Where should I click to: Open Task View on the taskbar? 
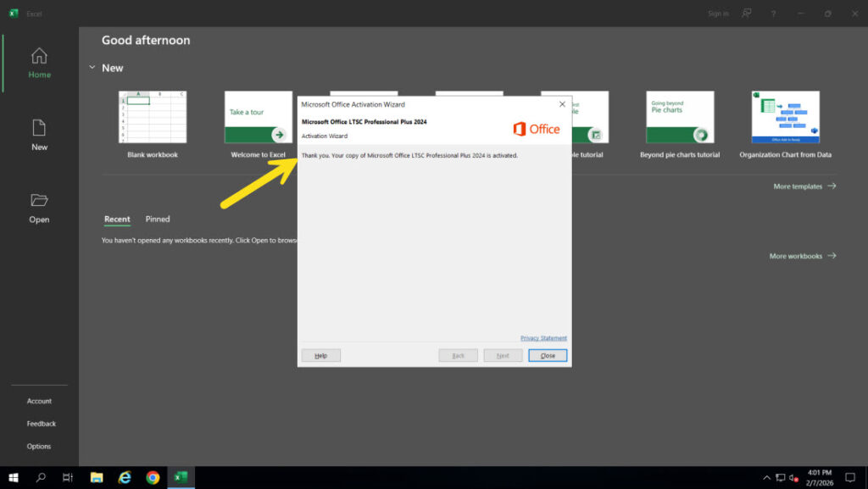click(x=68, y=477)
